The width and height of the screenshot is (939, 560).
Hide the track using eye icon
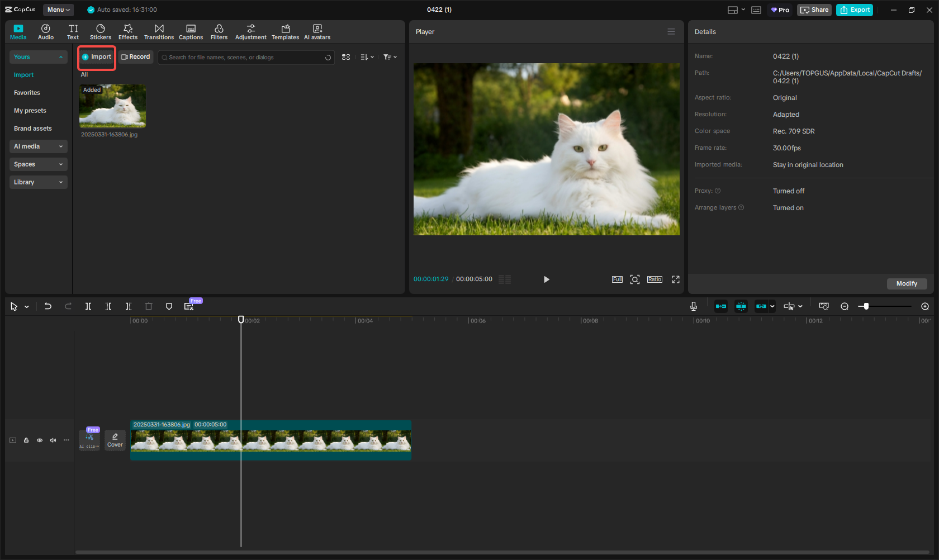(40, 440)
